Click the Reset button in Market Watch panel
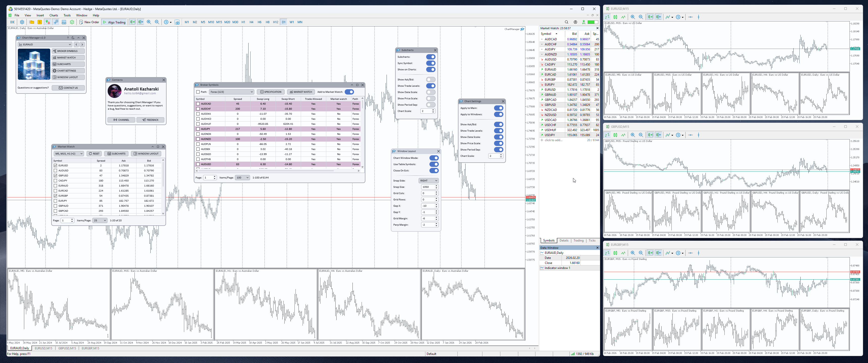The width and height of the screenshot is (868, 363). click(94, 154)
